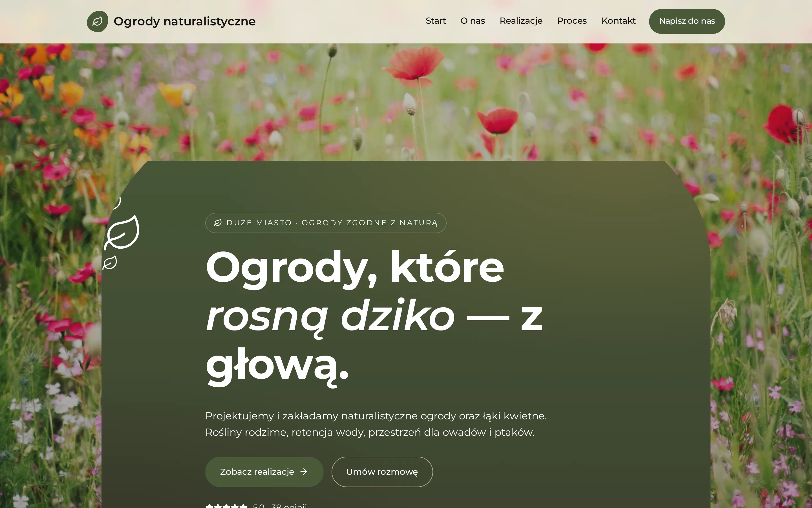Click the leaf logo icon in header
The width and height of the screenshot is (812, 508).
(97, 21)
